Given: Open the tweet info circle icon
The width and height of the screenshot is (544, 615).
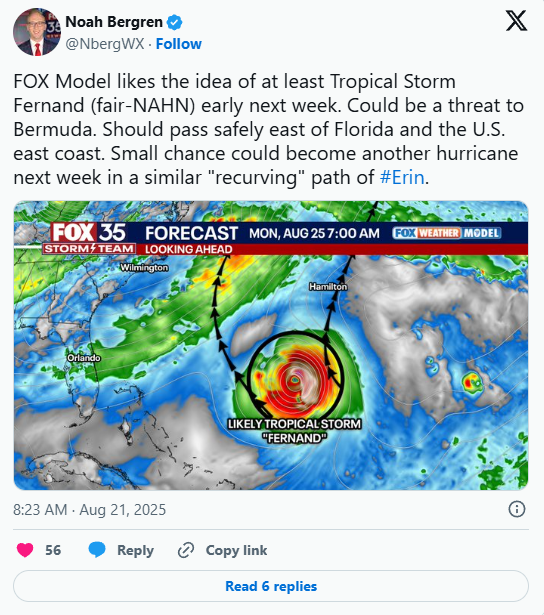Looking at the screenshot, I should [x=517, y=509].
